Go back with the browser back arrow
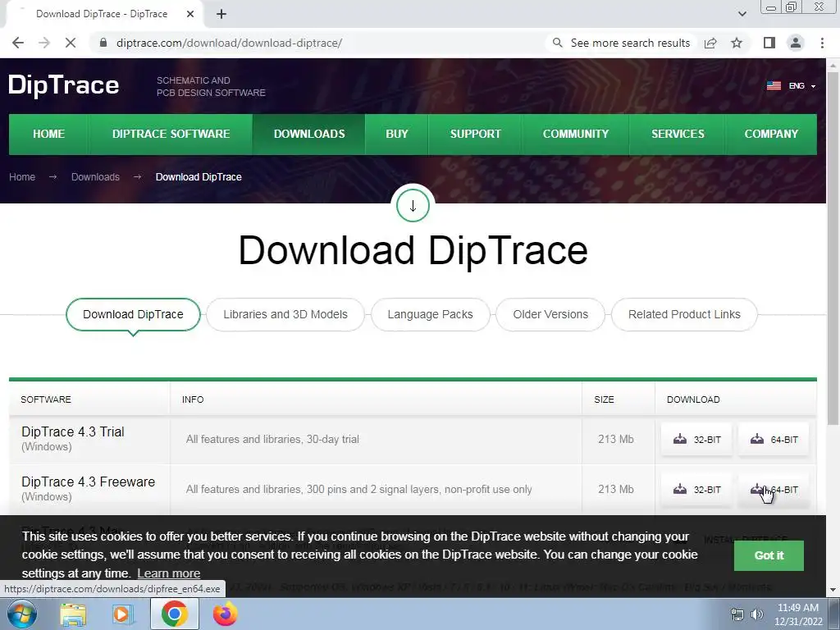The image size is (840, 630). coord(18,43)
